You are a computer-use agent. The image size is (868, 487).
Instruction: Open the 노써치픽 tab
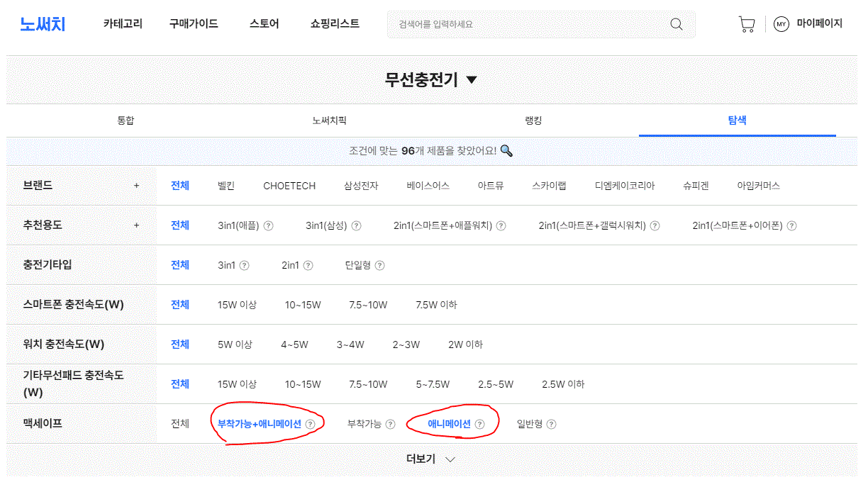[329, 121]
